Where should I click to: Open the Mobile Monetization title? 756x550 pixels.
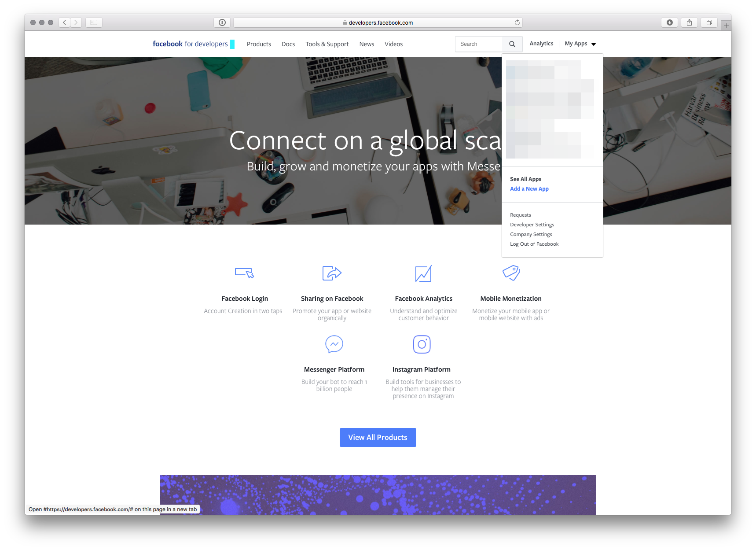coord(511,299)
